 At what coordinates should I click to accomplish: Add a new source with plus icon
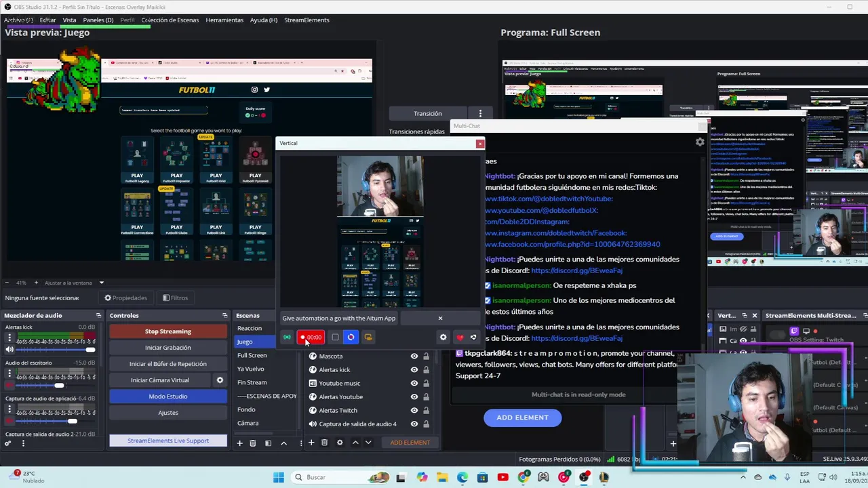click(x=311, y=443)
